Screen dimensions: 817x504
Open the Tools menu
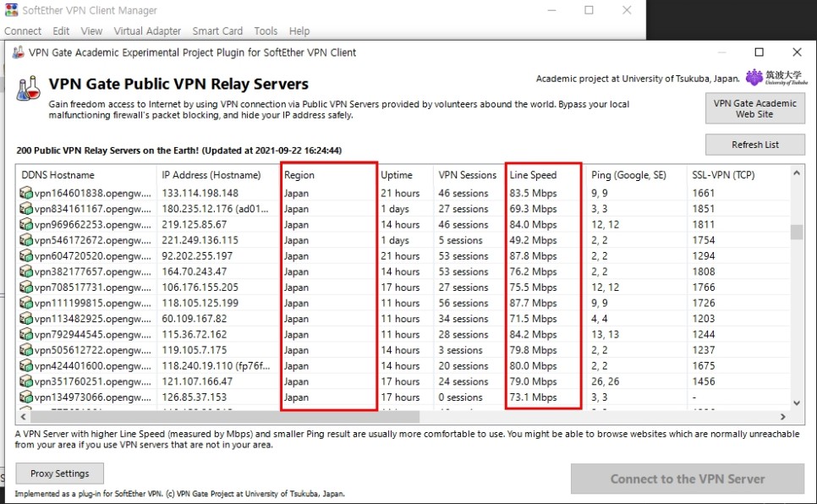click(266, 31)
